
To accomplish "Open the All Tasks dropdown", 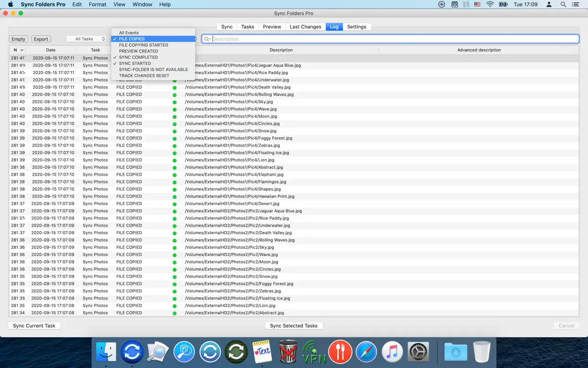I will (87, 39).
